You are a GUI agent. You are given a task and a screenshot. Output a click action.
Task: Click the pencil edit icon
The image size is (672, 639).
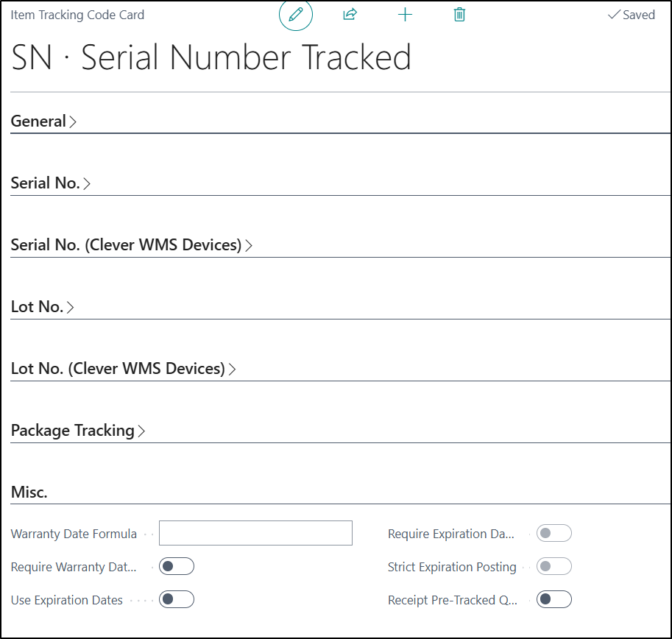click(x=296, y=15)
